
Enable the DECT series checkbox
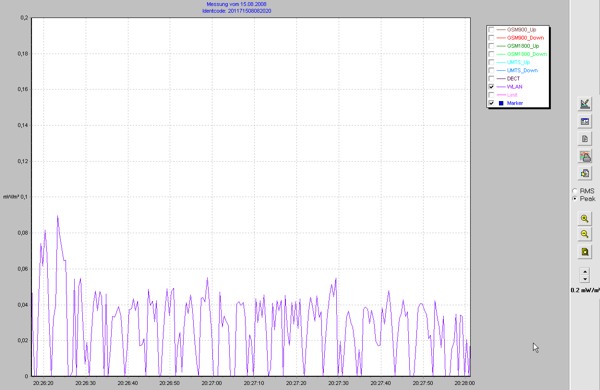[491, 78]
